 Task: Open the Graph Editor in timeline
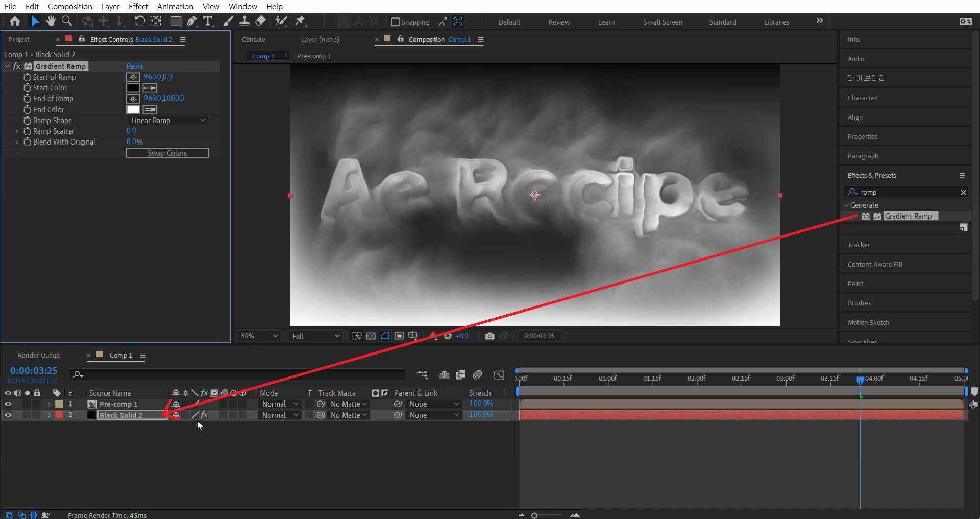(499, 375)
